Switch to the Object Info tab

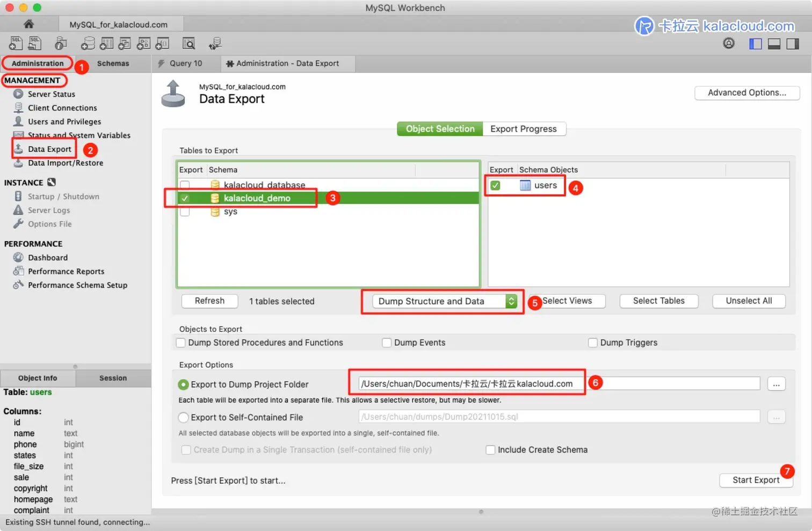pyautogui.click(x=38, y=378)
